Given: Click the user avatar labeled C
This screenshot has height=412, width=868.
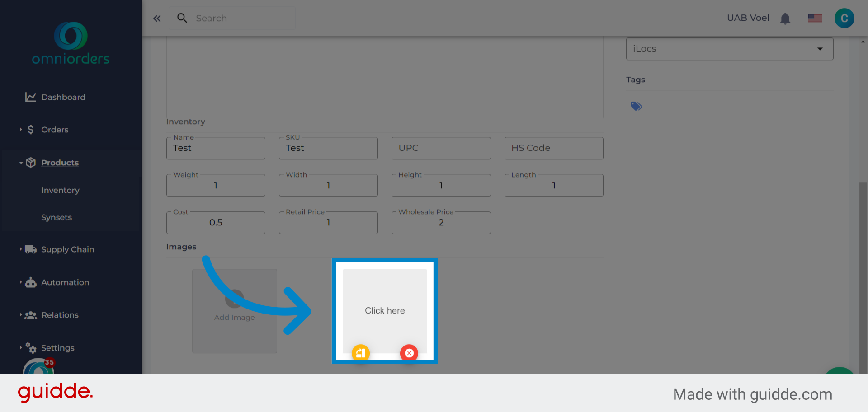Looking at the screenshot, I should click(x=844, y=18).
